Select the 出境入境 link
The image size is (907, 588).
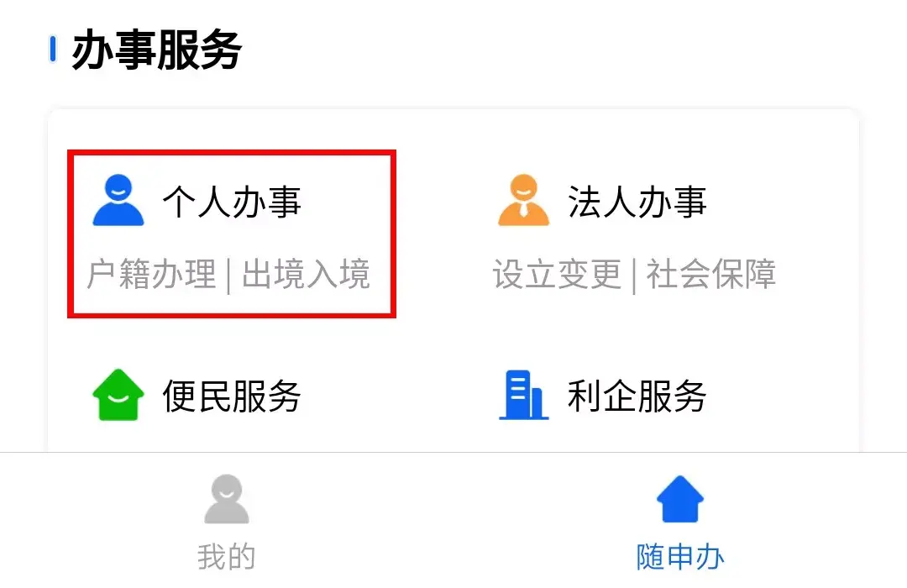306,274
